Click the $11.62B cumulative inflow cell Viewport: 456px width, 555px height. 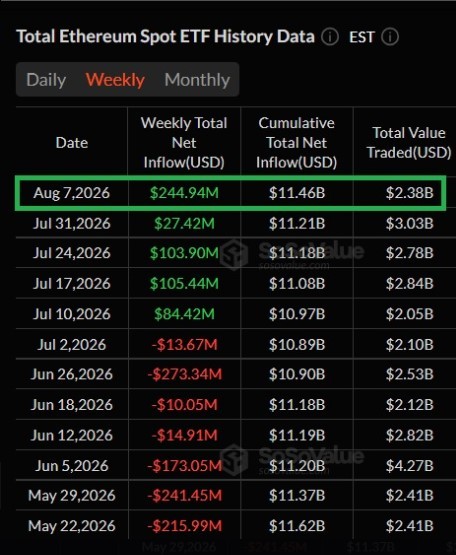[297, 526]
